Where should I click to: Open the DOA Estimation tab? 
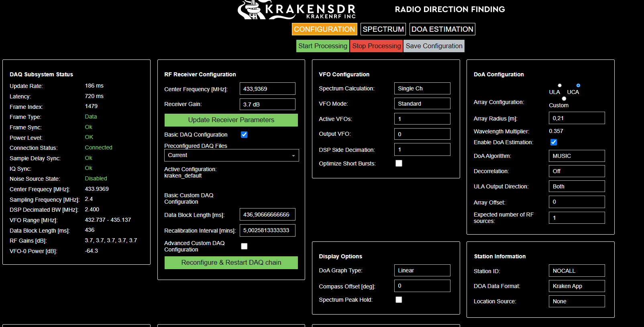(x=442, y=29)
